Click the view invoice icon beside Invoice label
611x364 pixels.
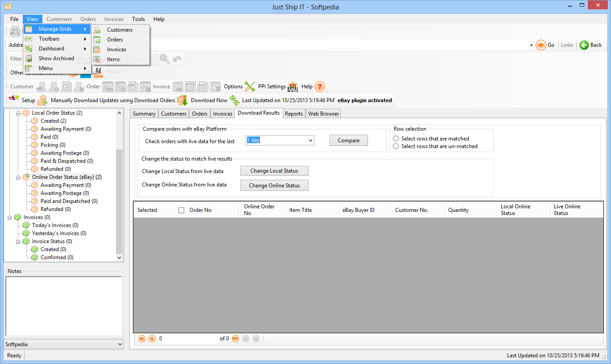tap(178, 87)
